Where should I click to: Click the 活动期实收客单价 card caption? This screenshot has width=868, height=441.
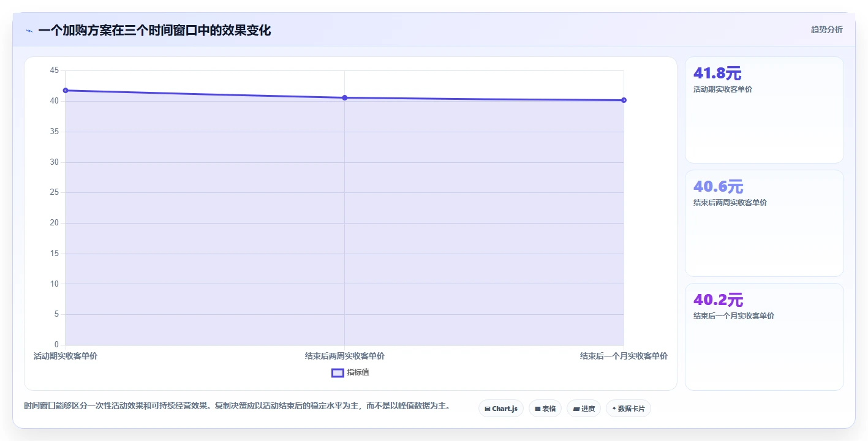tap(723, 89)
